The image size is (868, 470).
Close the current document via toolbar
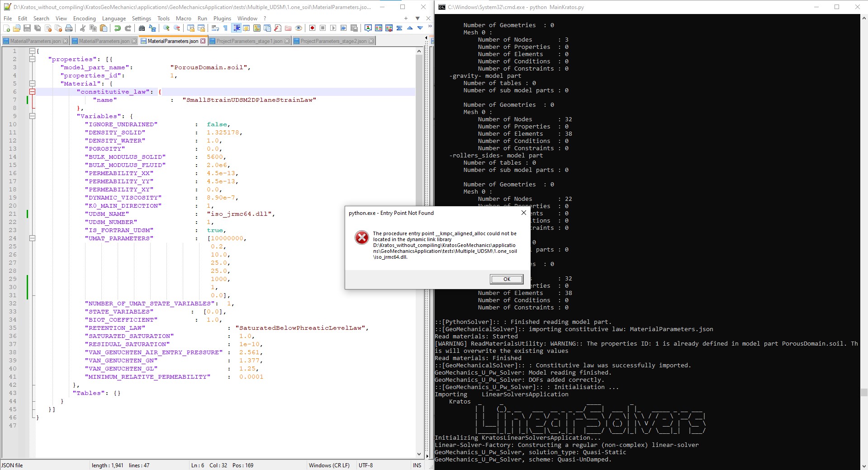point(48,28)
